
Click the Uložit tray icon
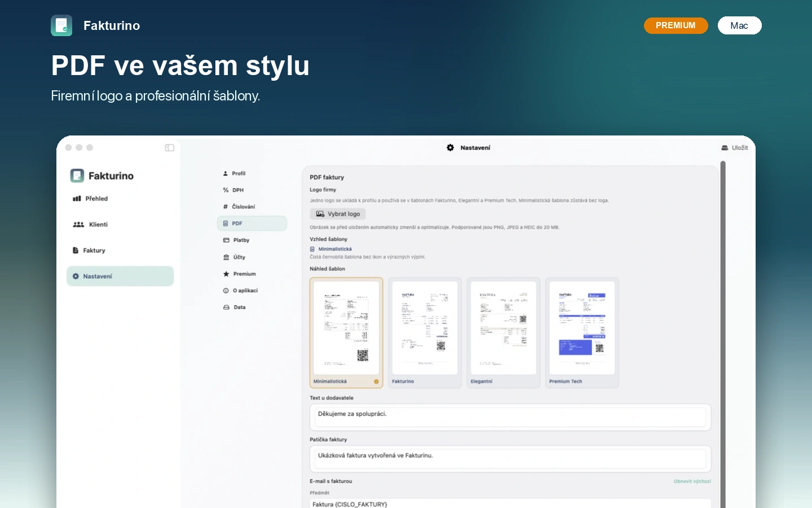(x=725, y=148)
